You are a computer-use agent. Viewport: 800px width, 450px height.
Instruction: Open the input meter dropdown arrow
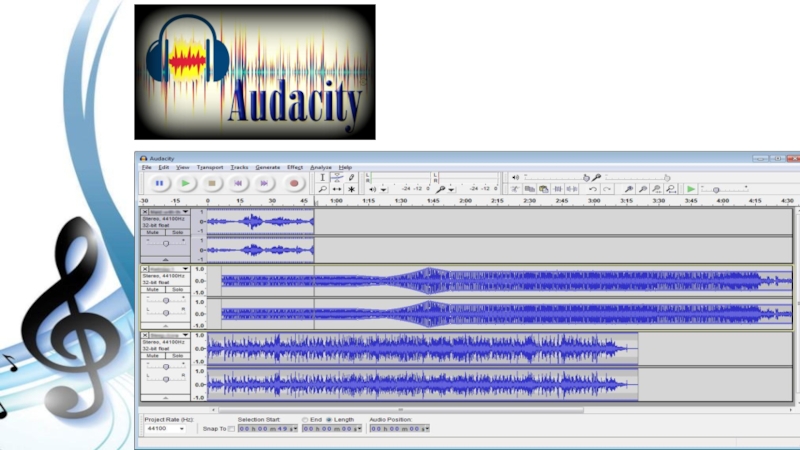pos(451,190)
